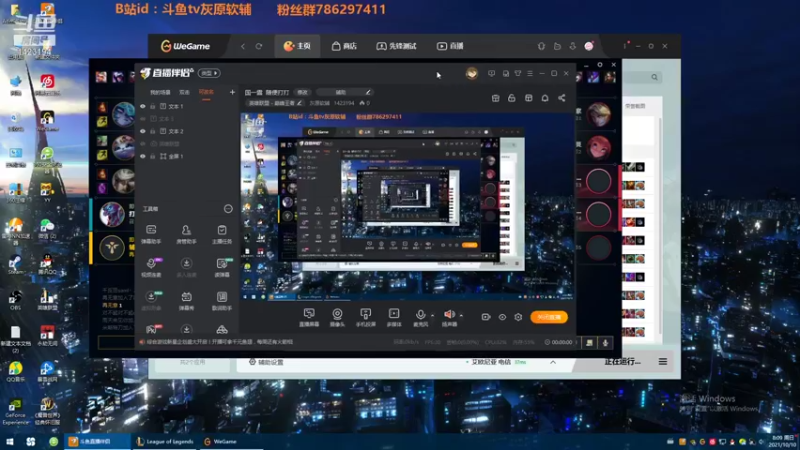Add a 多媒体 multimedia source

[x=394, y=317]
